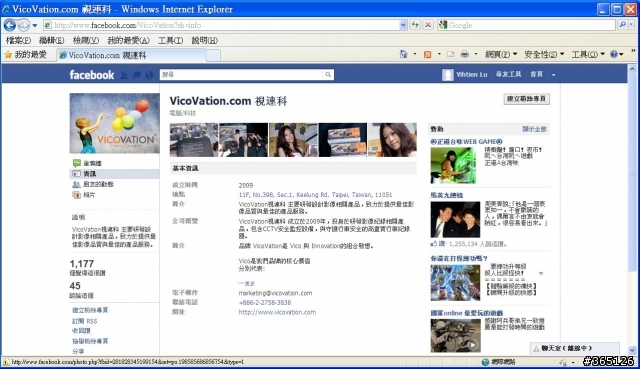Click the Print icon in command bar

pyautogui.click(x=464, y=54)
